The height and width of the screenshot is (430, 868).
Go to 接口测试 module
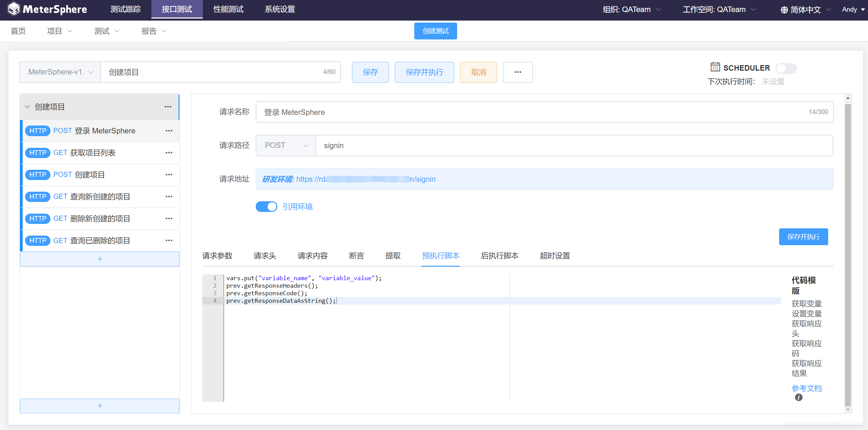pos(177,9)
